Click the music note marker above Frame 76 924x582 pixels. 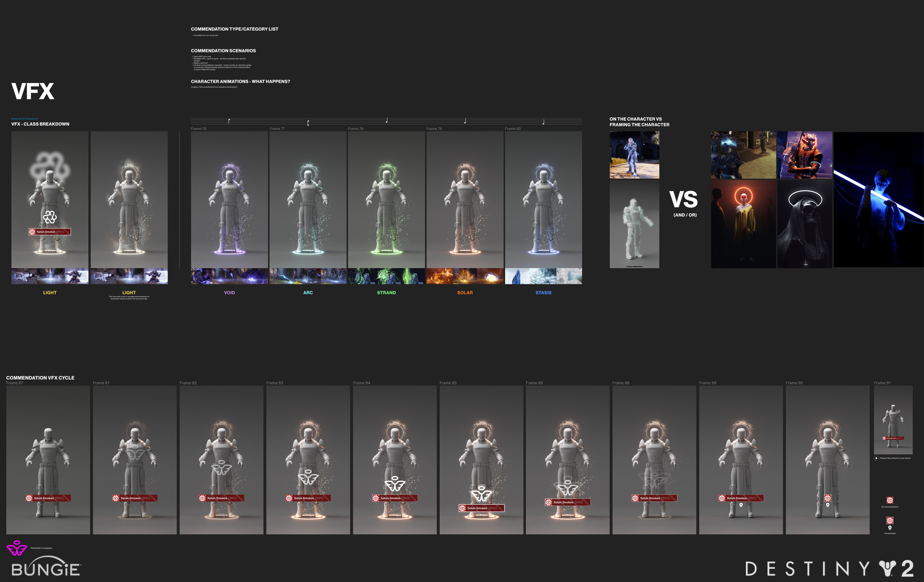pos(229,121)
